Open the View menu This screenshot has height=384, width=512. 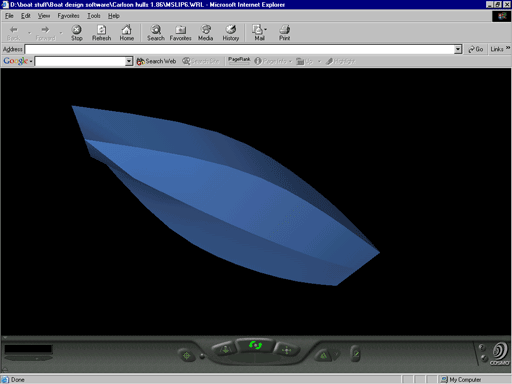click(x=44, y=16)
